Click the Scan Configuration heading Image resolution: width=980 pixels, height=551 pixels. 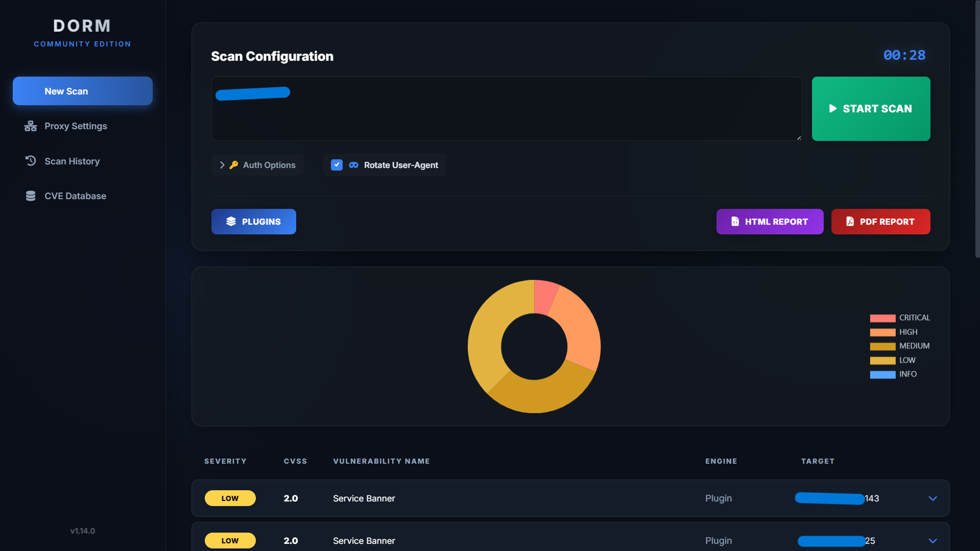click(272, 56)
